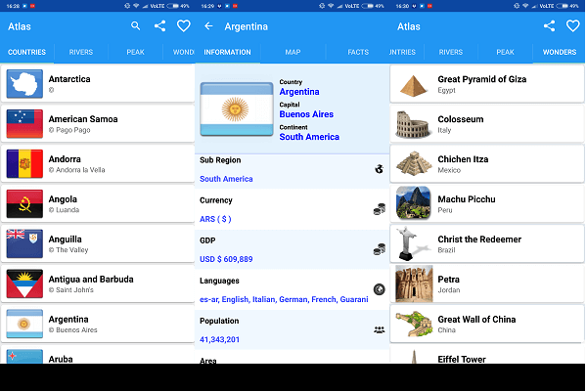
Task: Tap the Antigua and Barbuda flag icon
Action: tap(24, 283)
